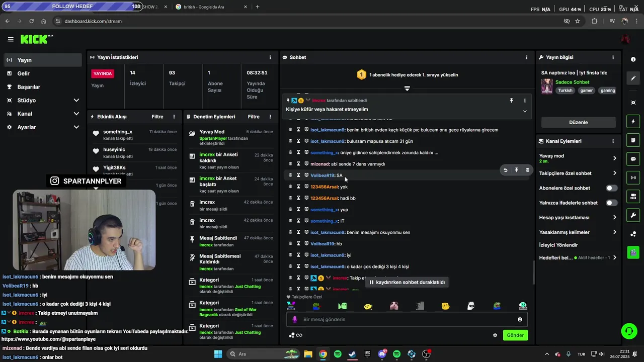Open Takipçilere özel sohbet settings
644x362 pixels.
coord(578,173)
